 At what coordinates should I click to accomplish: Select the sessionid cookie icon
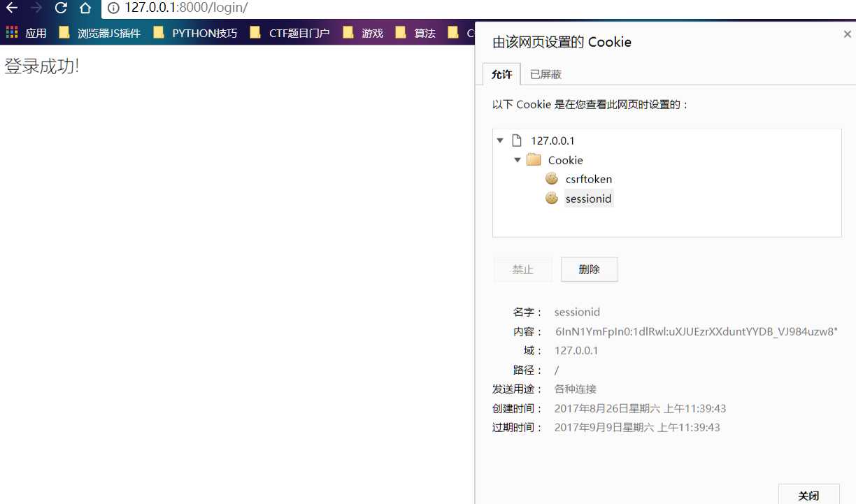point(551,198)
